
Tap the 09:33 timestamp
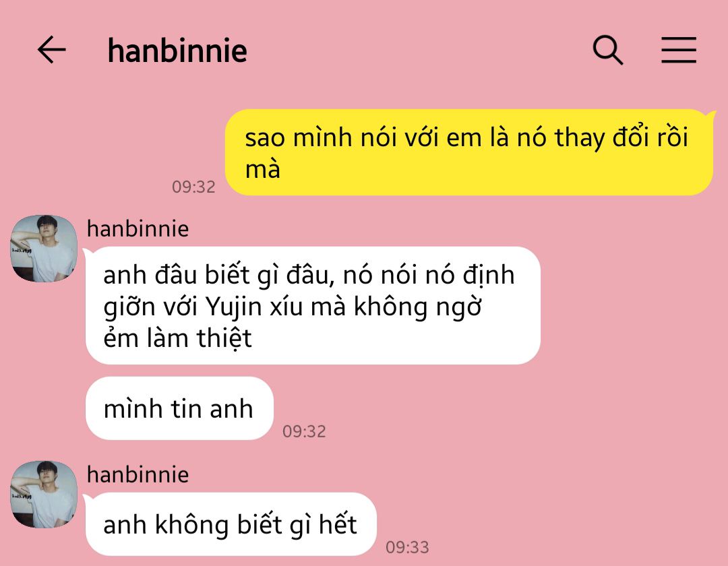coord(407,547)
